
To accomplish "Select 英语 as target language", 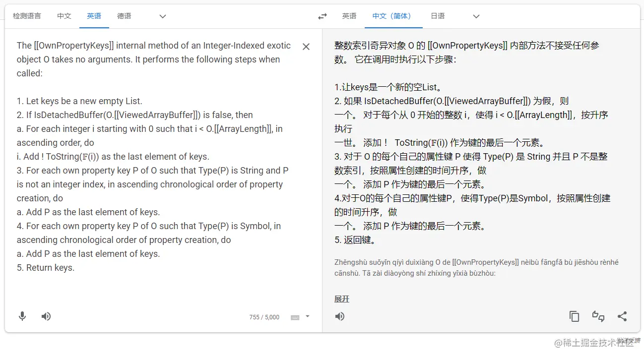I will [349, 16].
